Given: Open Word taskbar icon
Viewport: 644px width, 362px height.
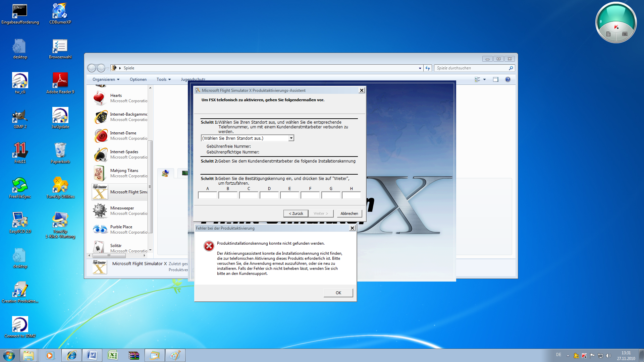Looking at the screenshot, I should [x=92, y=355].
